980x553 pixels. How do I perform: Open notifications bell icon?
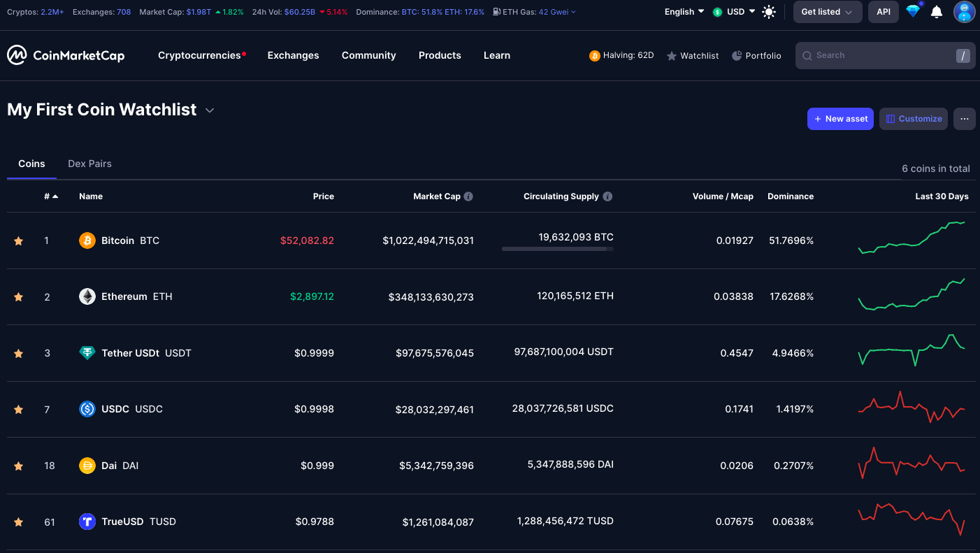pos(937,12)
